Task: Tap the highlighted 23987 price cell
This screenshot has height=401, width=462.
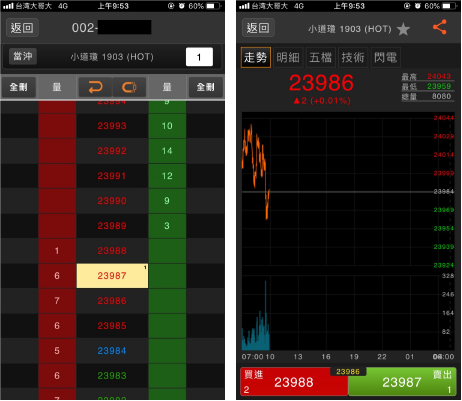Action: coord(112,276)
